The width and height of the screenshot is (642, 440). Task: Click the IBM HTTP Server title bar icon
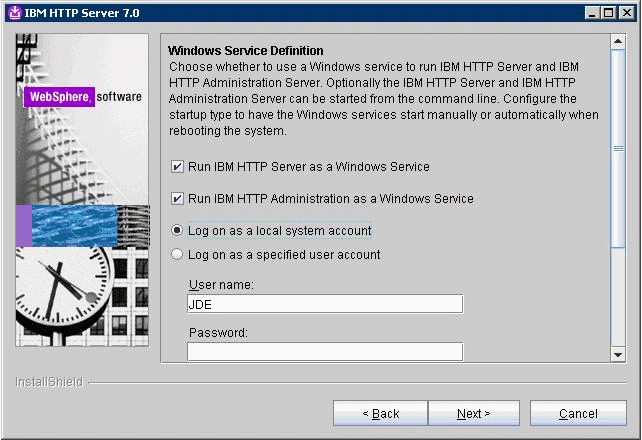13,12
